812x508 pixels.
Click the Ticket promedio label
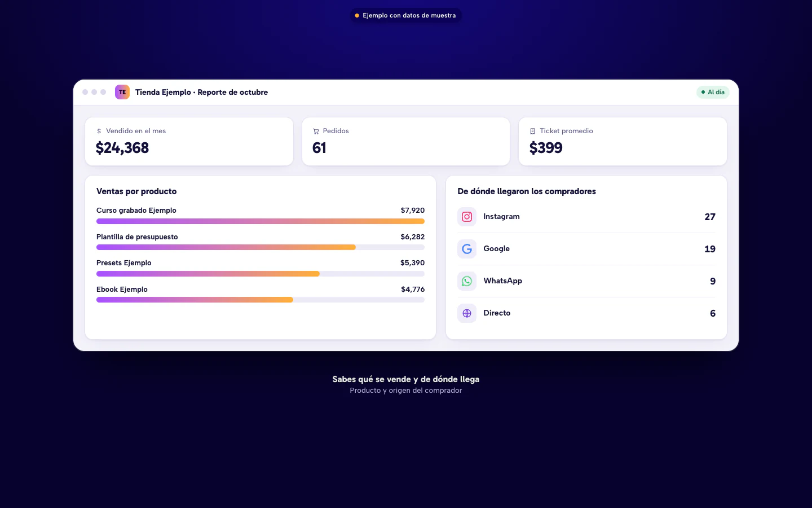click(x=566, y=131)
